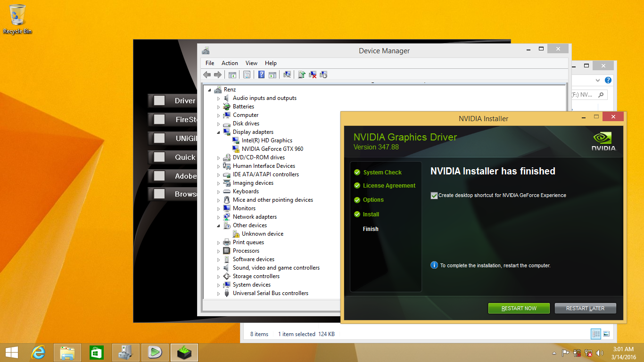Expand the Processors node arrow

[x=219, y=251]
